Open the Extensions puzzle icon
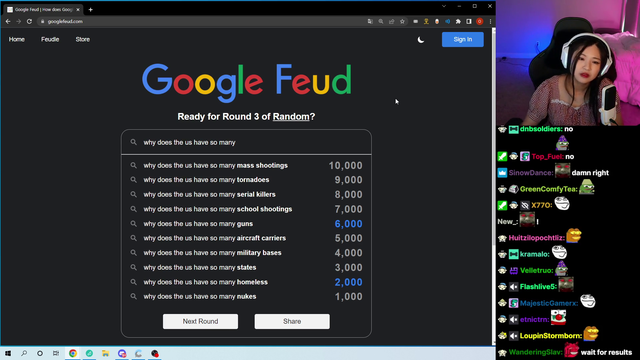Viewport: 640px width, 360px height. (458, 22)
